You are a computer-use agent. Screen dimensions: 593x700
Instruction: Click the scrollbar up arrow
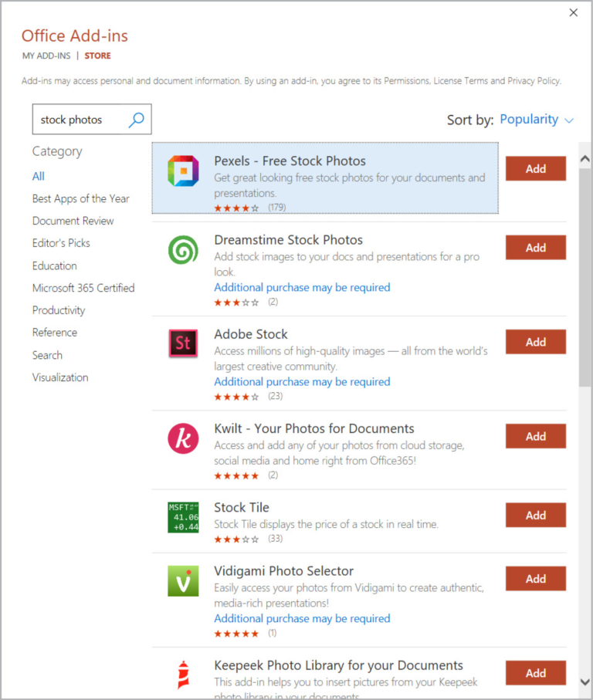584,157
